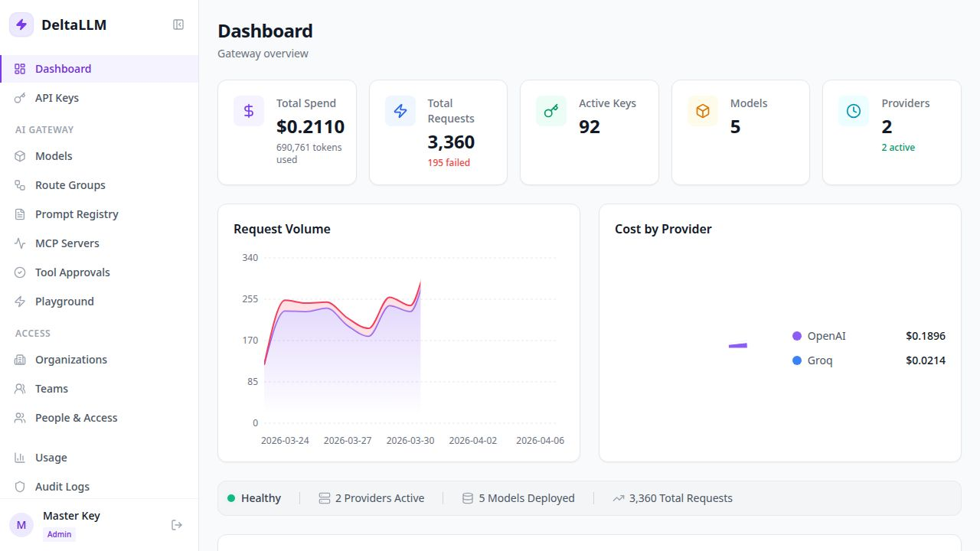Viewport: 980px width, 551px height.
Task: Click the clock icon on the Providers card
Action: coord(854,111)
